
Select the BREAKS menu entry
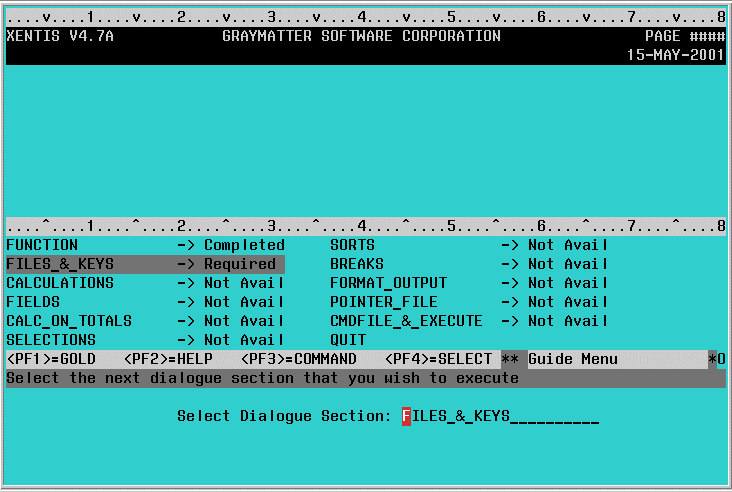[357, 264]
